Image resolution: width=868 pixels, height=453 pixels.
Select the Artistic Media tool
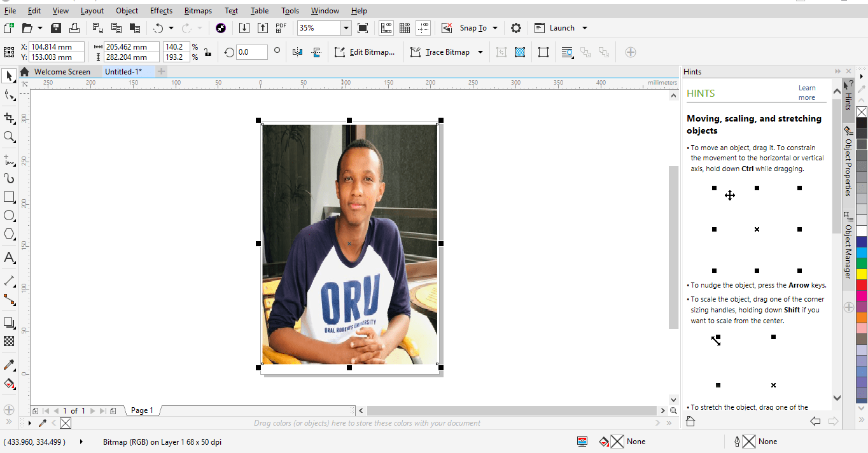click(9, 178)
